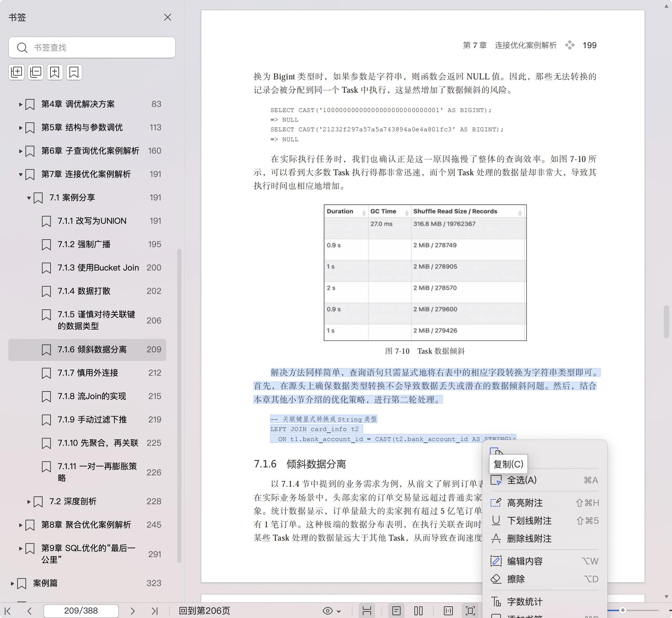Image resolution: width=672 pixels, height=618 pixels.
Task: Click the 7.1.6 倾斜数据分离 heading
Action: tap(300, 464)
